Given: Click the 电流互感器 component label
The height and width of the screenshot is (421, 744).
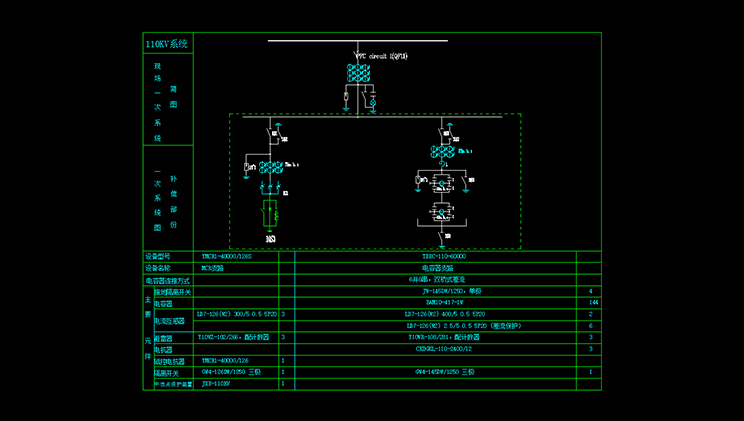Looking at the screenshot, I should [170, 322].
